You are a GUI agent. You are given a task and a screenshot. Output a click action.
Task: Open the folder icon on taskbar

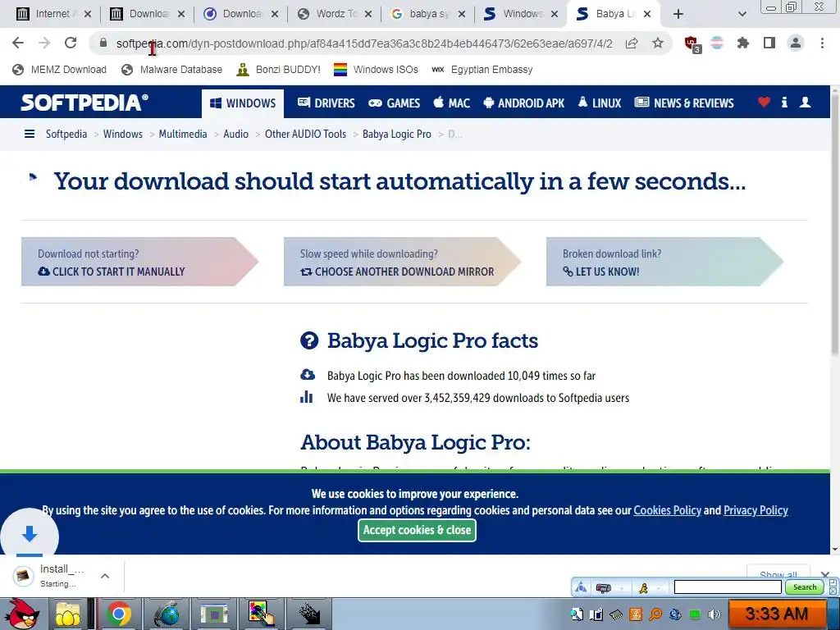pyautogui.click(x=67, y=614)
